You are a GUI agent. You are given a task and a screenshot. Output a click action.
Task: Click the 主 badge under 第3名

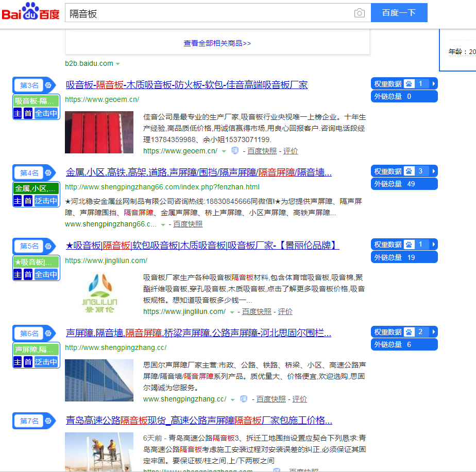pos(18,113)
